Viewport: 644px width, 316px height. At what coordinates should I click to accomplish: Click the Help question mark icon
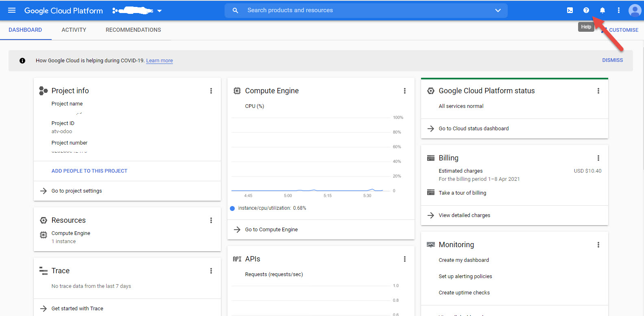pyautogui.click(x=586, y=11)
